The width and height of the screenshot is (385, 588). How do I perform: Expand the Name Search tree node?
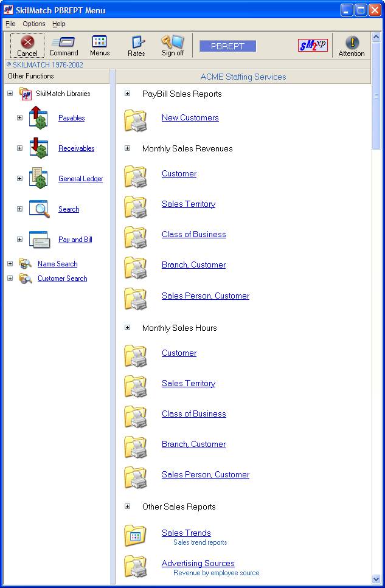[10, 264]
